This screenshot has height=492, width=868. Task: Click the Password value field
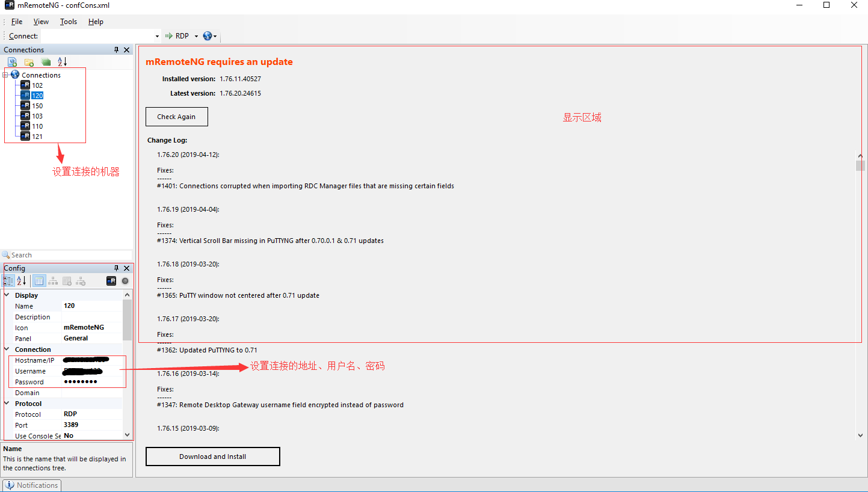click(x=92, y=382)
